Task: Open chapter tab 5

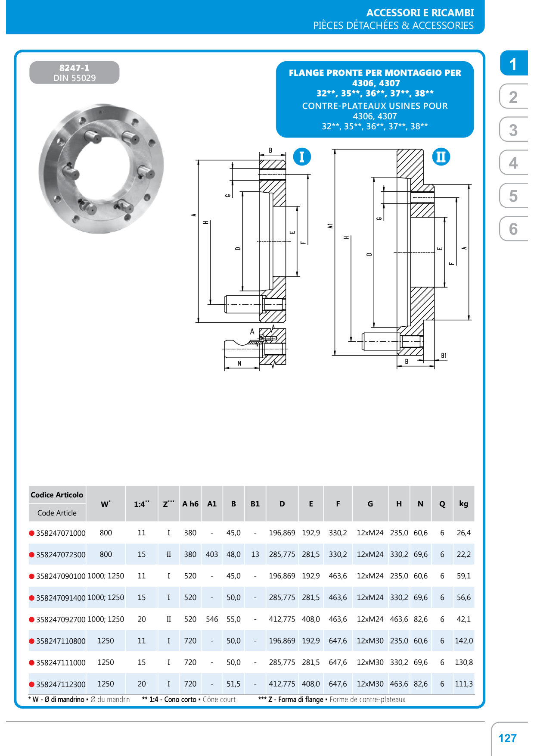Action: [x=514, y=196]
